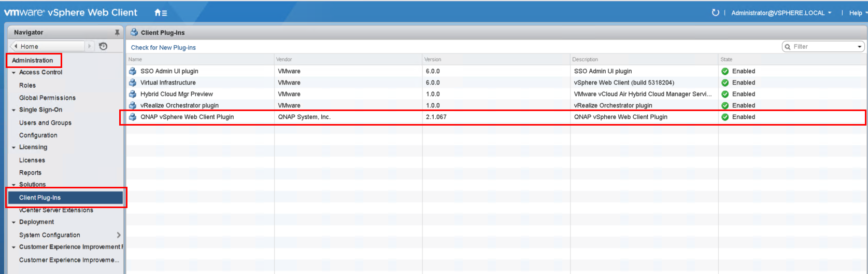The height and width of the screenshot is (274, 868).
Task: Select 'vRealize Orchestrator plugin' name cell
Action: [x=179, y=105]
